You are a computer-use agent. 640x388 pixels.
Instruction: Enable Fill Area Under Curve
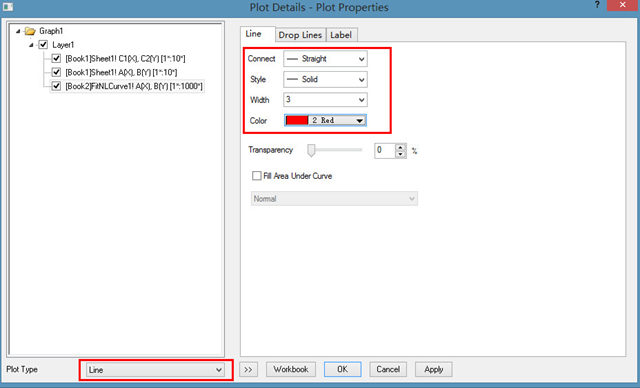pos(257,176)
